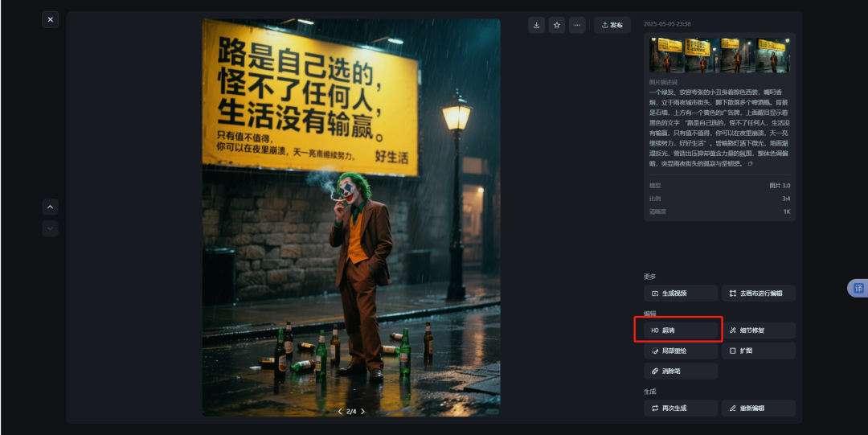Open 去画布进行编辑 canvas editing
The height and width of the screenshot is (435, 868).
(x=759, y=293)
